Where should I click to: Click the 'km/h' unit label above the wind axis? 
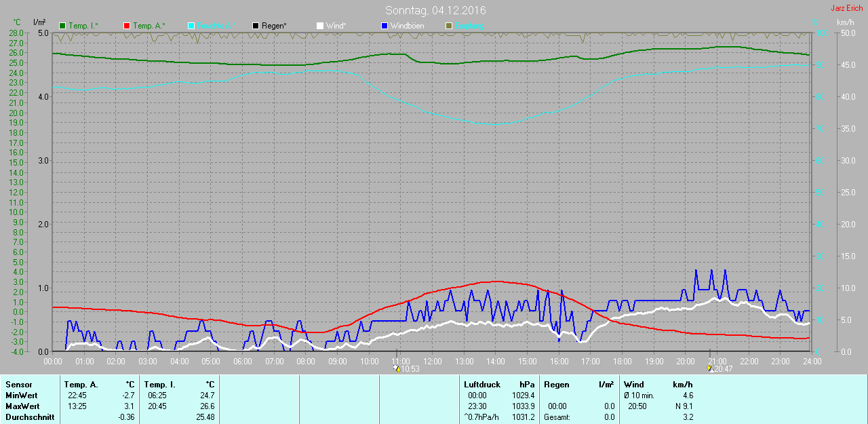pyautogui.click(x=846, y=22)
